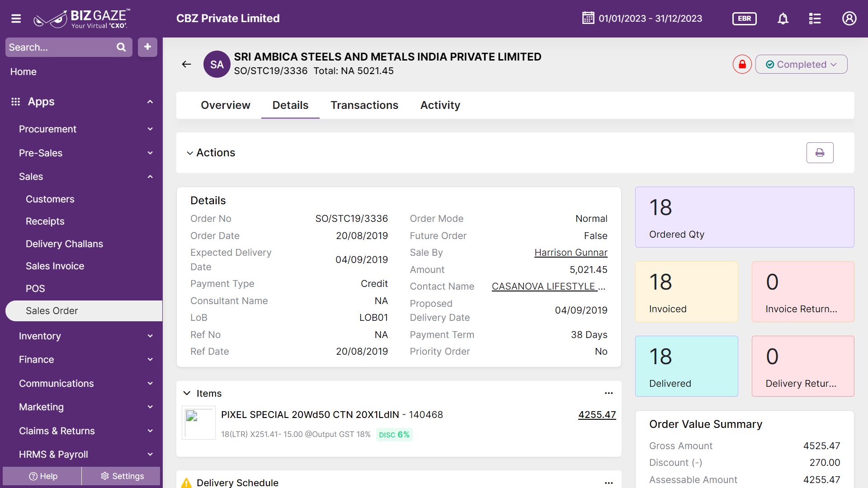Screen dimensions: 868x488
Task: Open the Transactions tab
Action: coord(364,105)
